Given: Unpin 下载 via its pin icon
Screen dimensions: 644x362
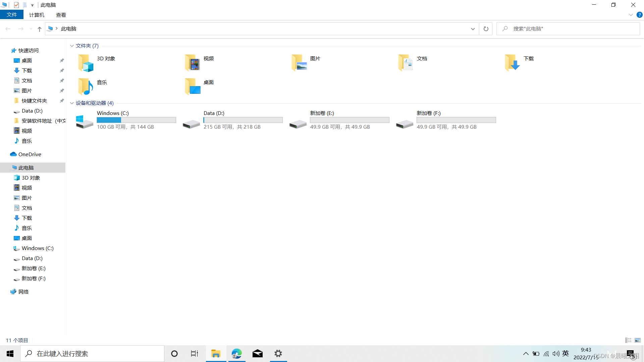Looking at the screenshot, I should click(x=62, y=71).
